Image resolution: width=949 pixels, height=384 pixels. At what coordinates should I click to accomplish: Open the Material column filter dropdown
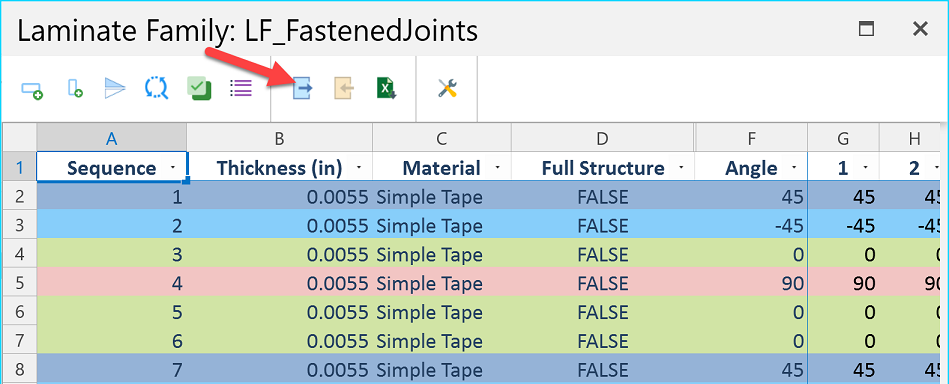[497, 168]
